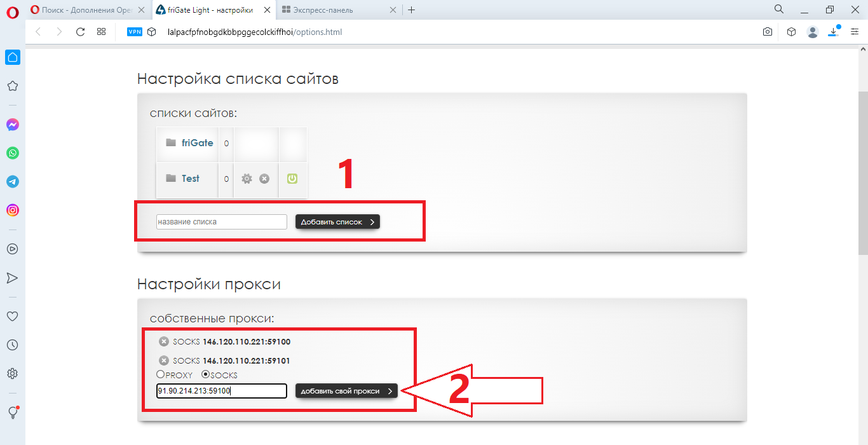
Task: Click the название списка input field
Action: click(222, 222)
